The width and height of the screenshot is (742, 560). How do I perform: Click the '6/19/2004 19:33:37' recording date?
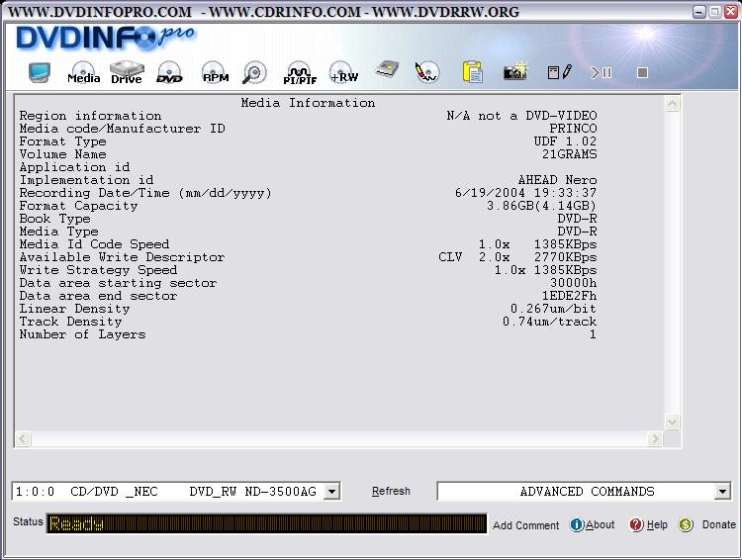[525, 193]
